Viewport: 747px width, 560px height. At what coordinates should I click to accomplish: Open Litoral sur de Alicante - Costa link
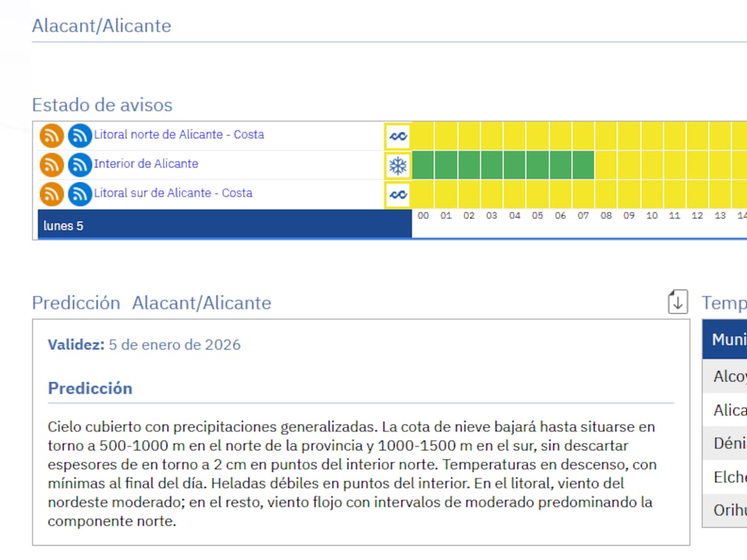173,193
